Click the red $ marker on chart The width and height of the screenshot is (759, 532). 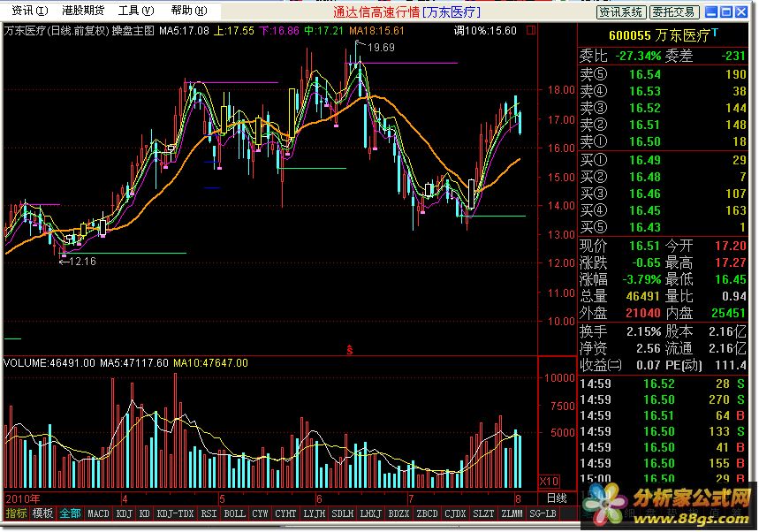pos(350,349)
